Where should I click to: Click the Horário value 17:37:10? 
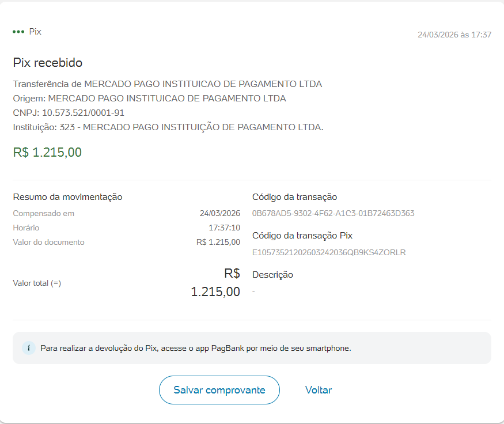pos(224,228)
